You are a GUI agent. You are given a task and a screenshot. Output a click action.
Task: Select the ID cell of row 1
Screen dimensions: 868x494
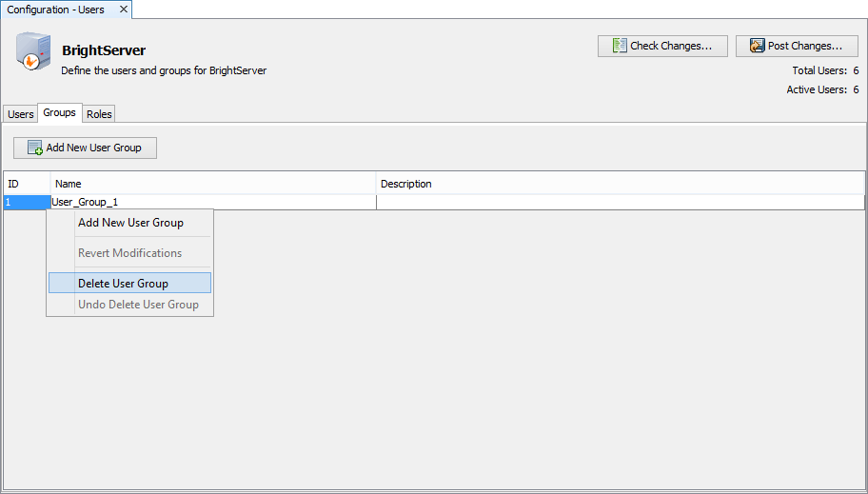click(26, 202)
